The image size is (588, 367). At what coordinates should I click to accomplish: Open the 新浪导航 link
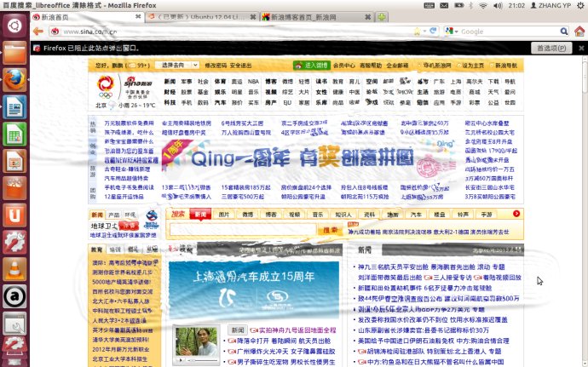[506, 66]
